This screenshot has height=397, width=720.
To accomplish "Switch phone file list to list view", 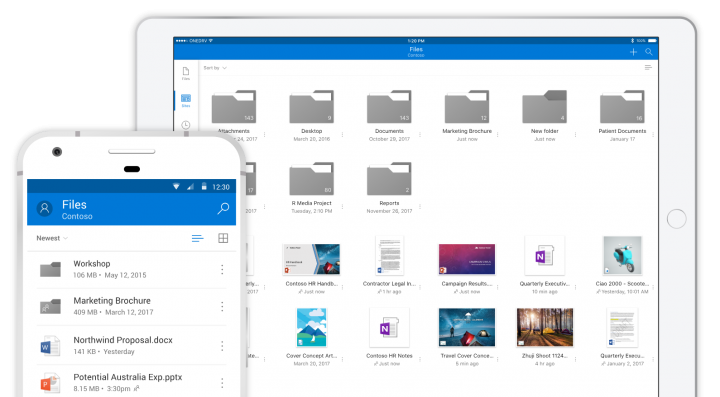I will point(197,238).
